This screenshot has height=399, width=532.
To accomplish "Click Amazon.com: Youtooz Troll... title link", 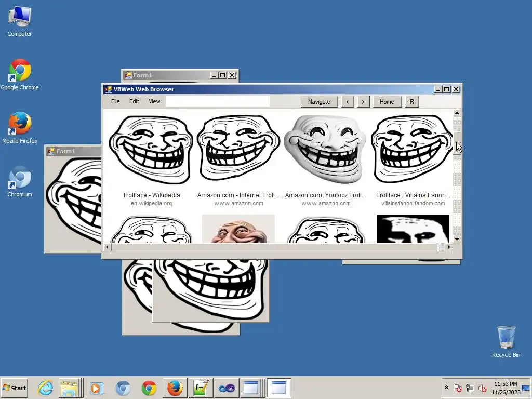I will click(325, 195).
